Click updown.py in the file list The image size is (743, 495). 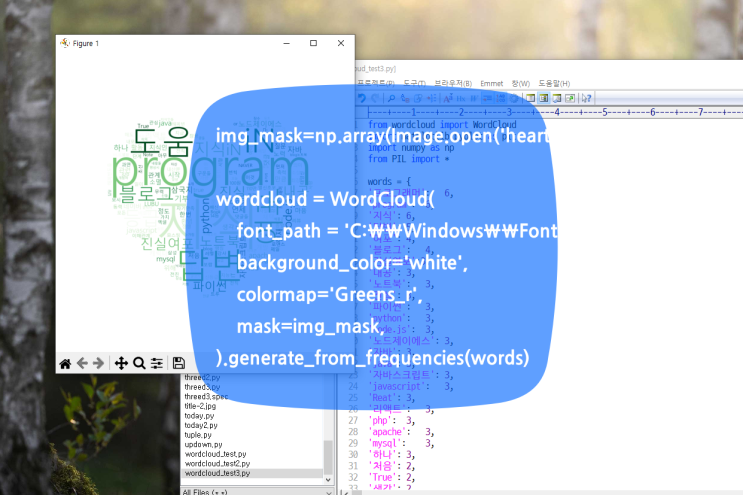pyautogui.click(x=204, y=444)
